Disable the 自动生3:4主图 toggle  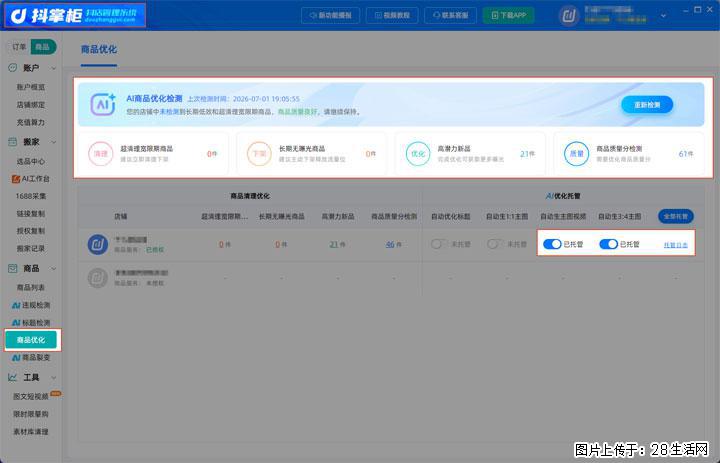point(608,244)
